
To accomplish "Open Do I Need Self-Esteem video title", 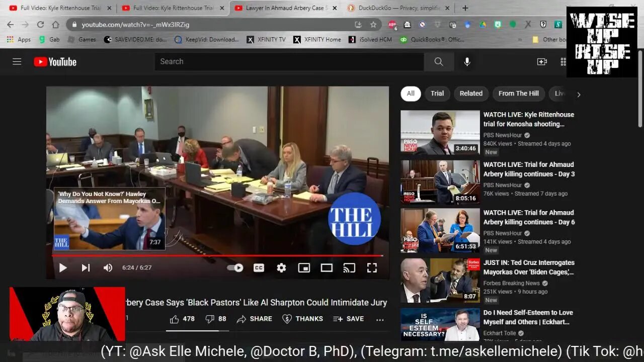I will coord(528,317).
